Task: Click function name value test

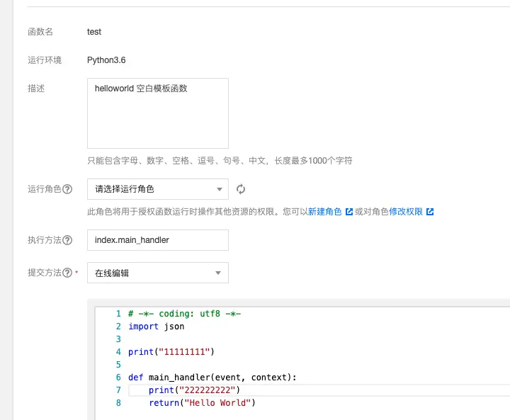Action: coord(94,32)
